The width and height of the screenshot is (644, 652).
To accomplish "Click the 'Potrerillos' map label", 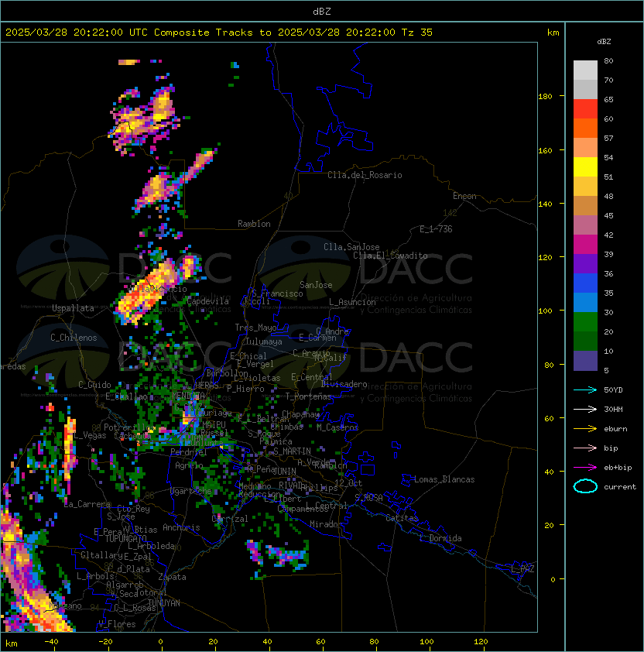I will tap(129, 427).
